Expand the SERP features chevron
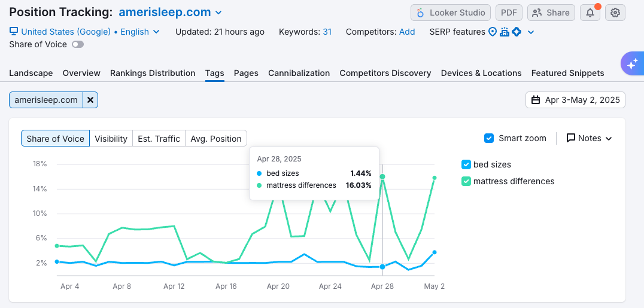644x308 pixels. coord(531,32)
